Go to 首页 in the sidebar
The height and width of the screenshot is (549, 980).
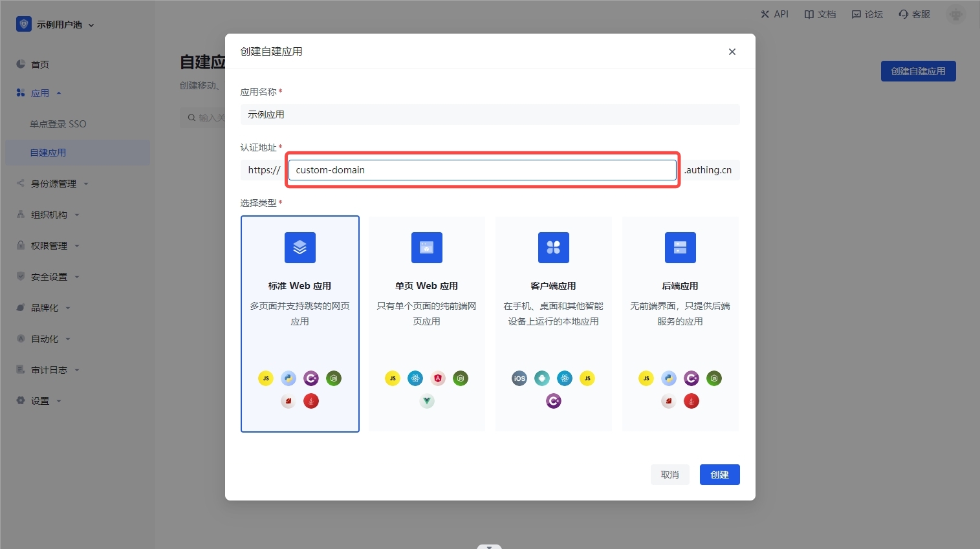(x=40, y=65)
